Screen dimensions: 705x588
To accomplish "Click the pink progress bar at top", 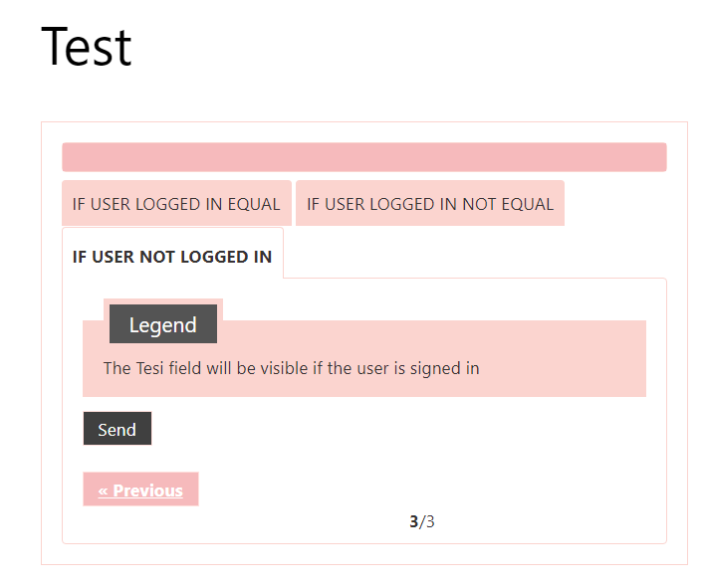I will coord(363,157).
